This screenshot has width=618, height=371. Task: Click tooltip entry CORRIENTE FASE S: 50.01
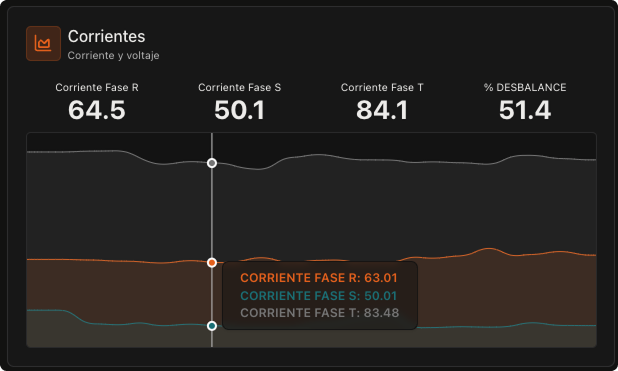point(319,296)
